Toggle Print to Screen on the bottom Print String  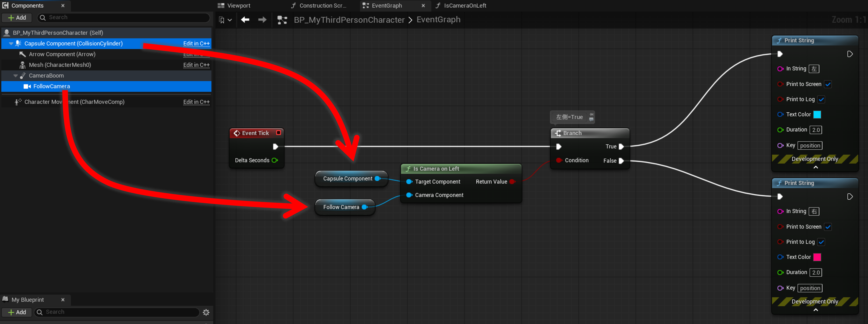[828, 227]
